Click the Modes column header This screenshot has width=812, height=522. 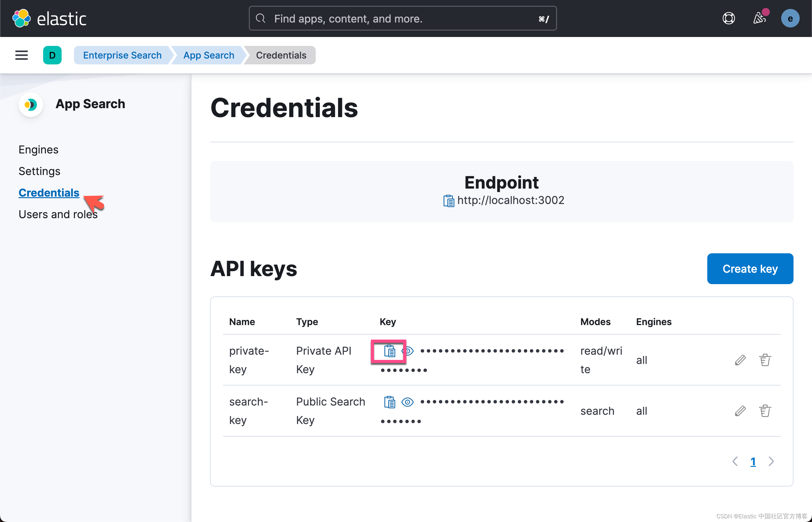point(595,322)
